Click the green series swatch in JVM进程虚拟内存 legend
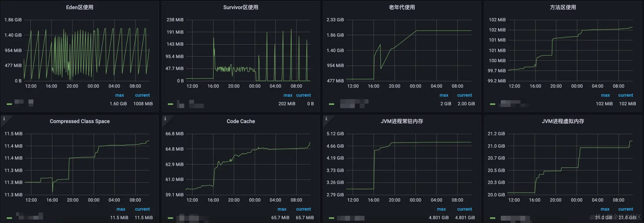The width and height of the screenshot is (644, 223). [492, 218]
